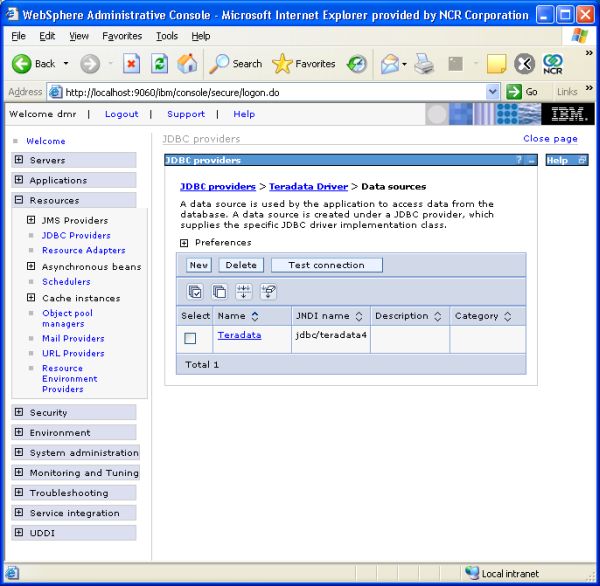
Task: Click the Refresh page icon
Action: (x=160, y=64)
